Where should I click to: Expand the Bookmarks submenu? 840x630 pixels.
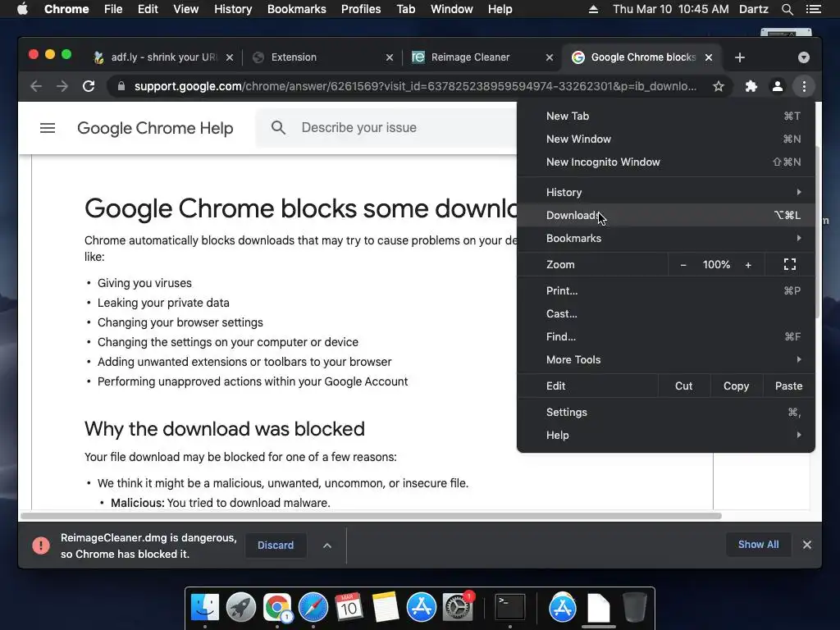666,239
